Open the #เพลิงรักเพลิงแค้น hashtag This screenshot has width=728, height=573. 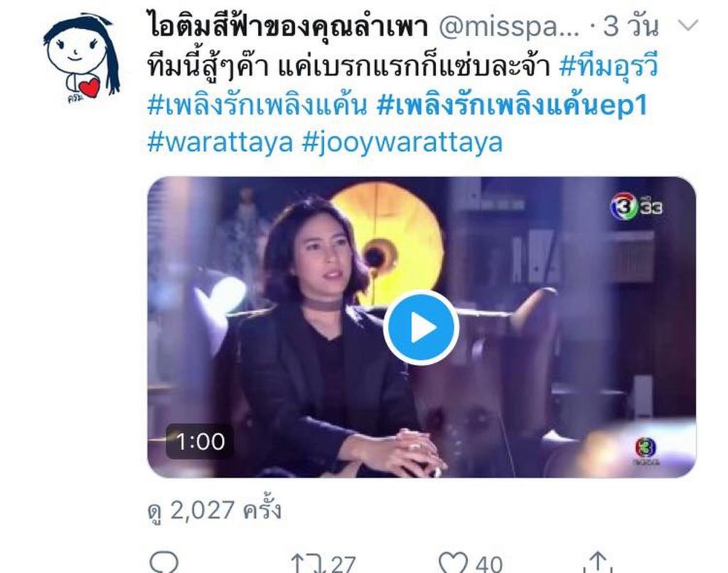(257, 105)
